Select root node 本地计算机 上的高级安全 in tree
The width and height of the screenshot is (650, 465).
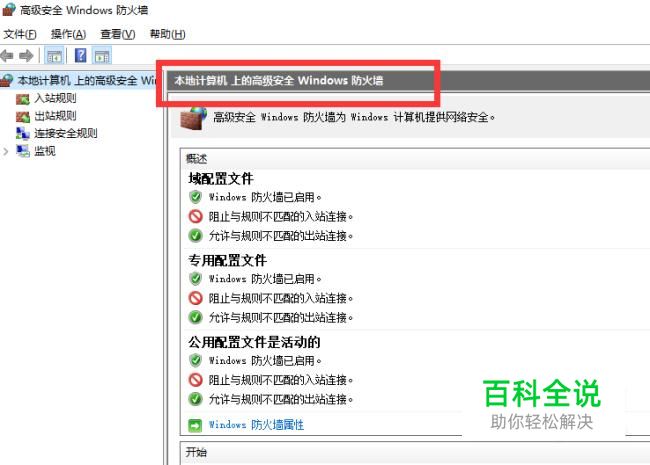click(x=87, y=80)
